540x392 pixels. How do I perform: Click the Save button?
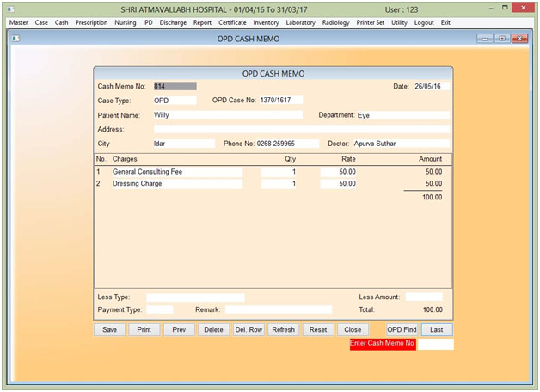click(109, 329)
